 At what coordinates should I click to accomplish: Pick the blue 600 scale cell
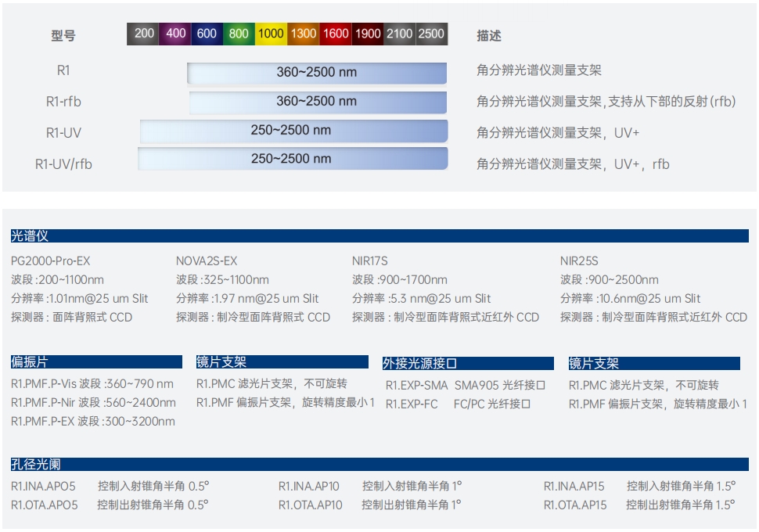pos(207,34)
